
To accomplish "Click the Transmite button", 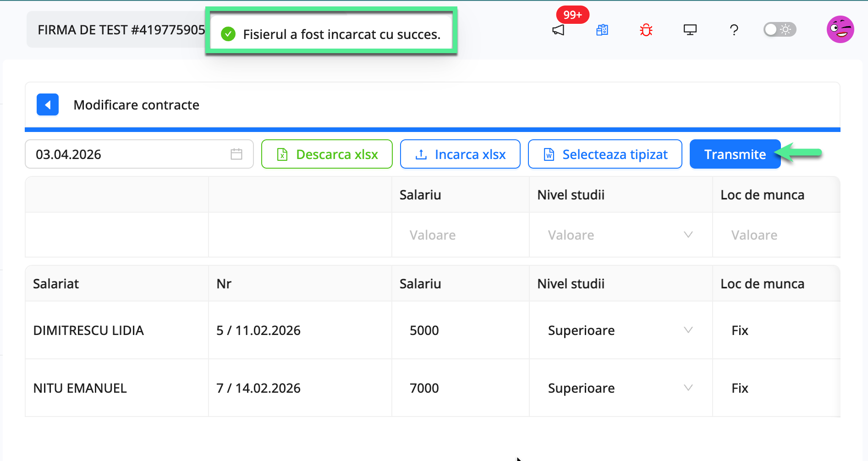I will (735, 154).
